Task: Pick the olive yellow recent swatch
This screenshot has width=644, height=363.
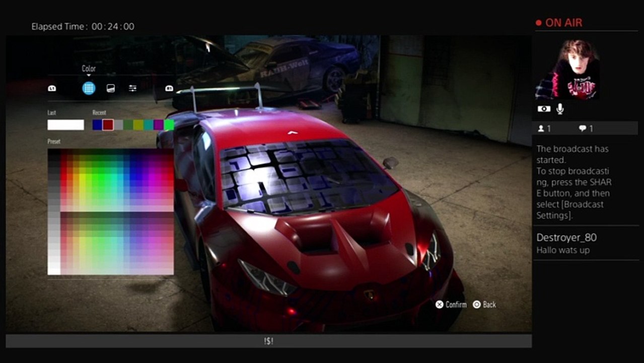Action: point(138,125)
